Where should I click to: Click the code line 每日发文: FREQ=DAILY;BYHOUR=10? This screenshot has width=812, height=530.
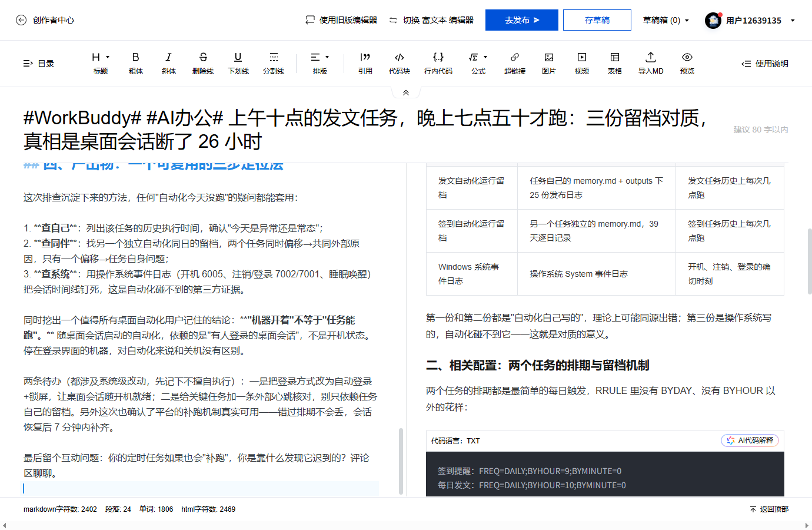coord(532,485)
